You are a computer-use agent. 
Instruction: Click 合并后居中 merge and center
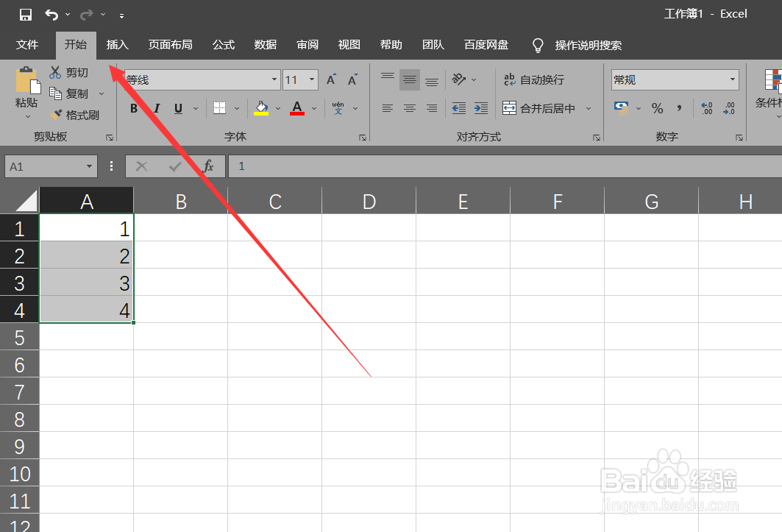point(539,108)
